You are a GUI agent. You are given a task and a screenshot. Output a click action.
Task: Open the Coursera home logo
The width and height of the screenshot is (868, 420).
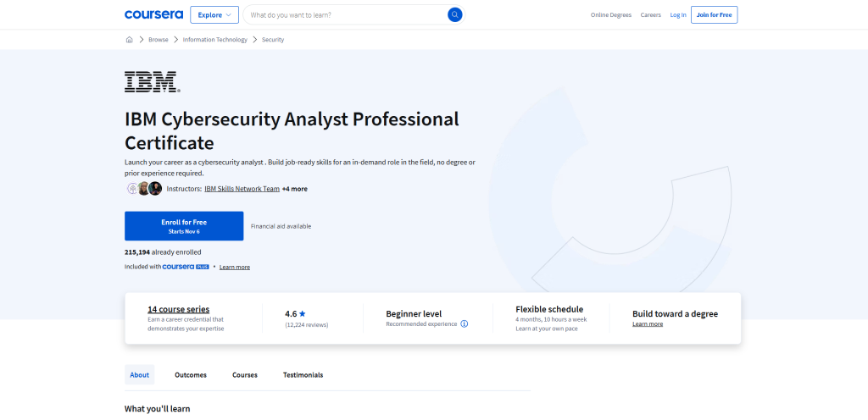[x=153, y=15]
